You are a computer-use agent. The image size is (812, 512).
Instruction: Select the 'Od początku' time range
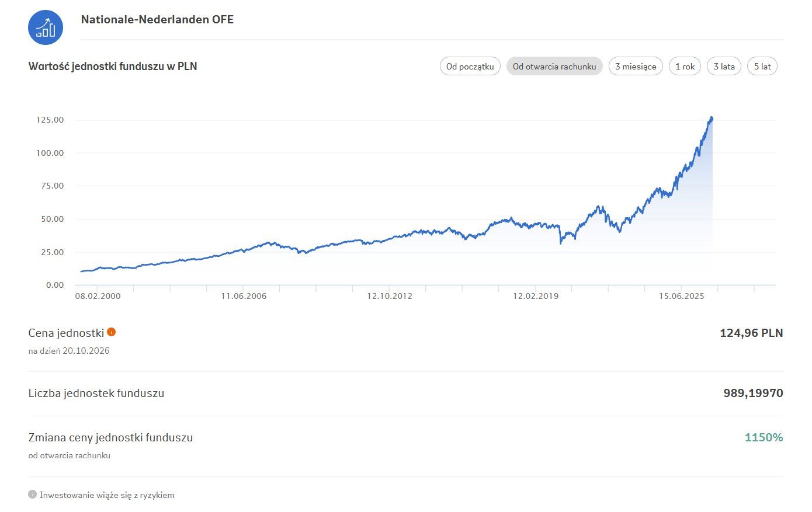(x=470, y=67)
